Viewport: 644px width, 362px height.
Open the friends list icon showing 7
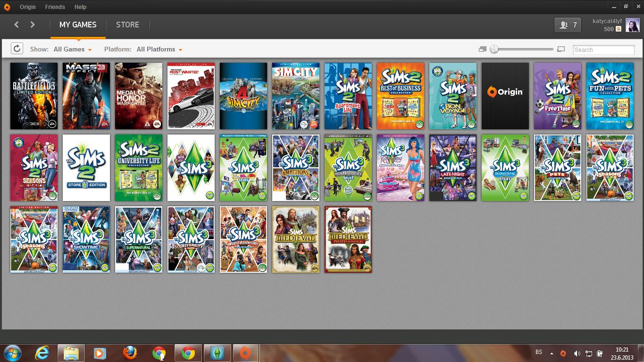point(568,25)
